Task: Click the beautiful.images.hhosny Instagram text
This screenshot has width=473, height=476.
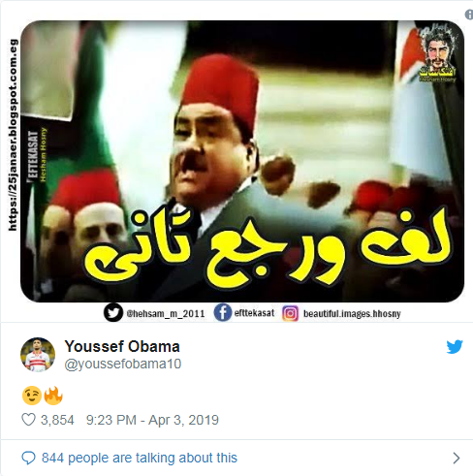Action: [352, 313]
